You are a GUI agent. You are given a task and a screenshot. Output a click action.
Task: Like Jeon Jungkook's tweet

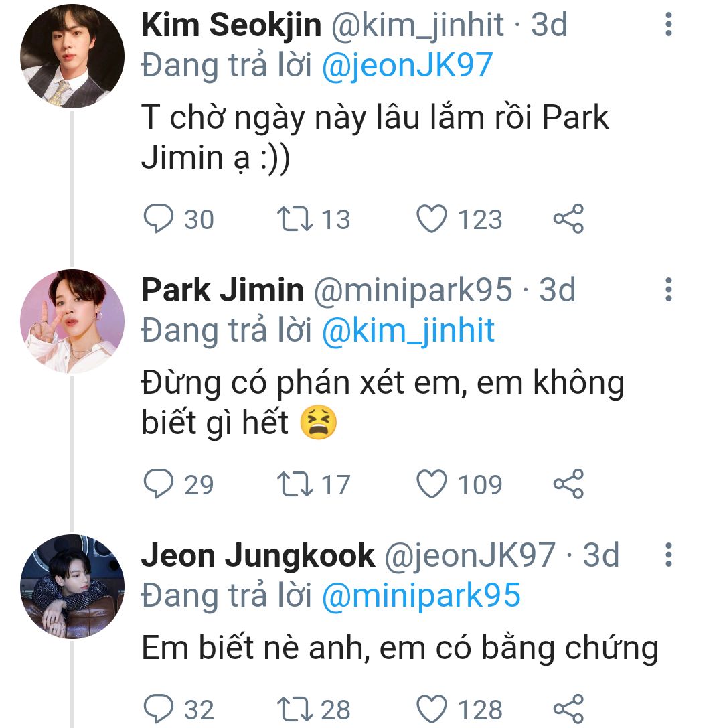click(x=432, y=709)
